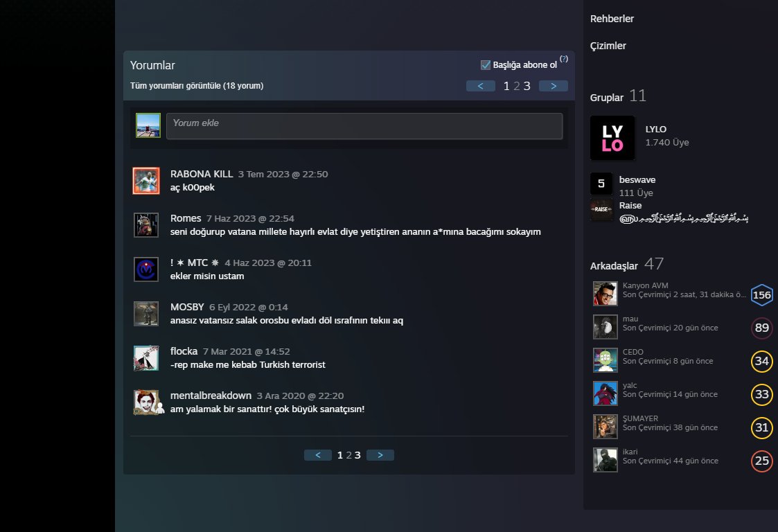The width and height of the screenshot is (778, 532).
Task: Click the 'Yorum ekle' comment field
Action: [364, 126]
